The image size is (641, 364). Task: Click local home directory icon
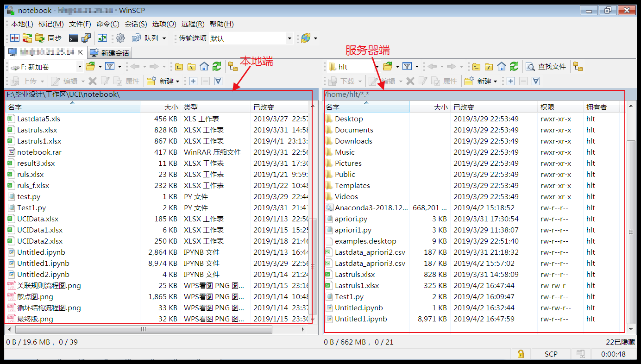(x=204, y=67)
